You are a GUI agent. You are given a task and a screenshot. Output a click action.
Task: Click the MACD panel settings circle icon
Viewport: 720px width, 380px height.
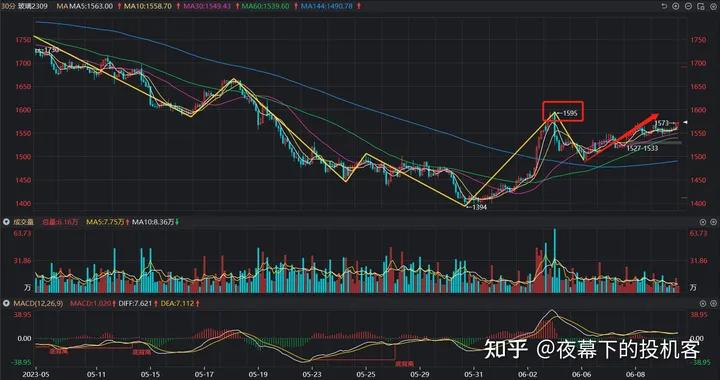tap(703, 303)
